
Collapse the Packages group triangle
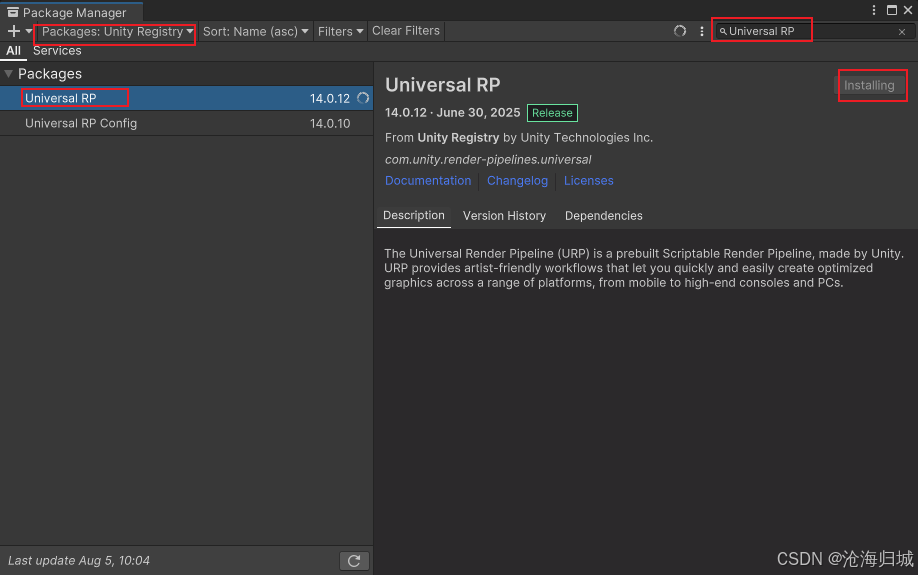[x=9, y=74]
